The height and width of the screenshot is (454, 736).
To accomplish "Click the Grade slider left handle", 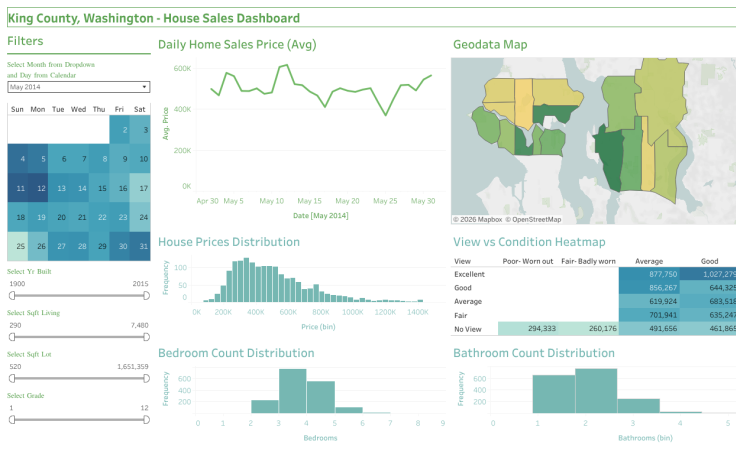I will pyautogui.click(x=10, y=420).
